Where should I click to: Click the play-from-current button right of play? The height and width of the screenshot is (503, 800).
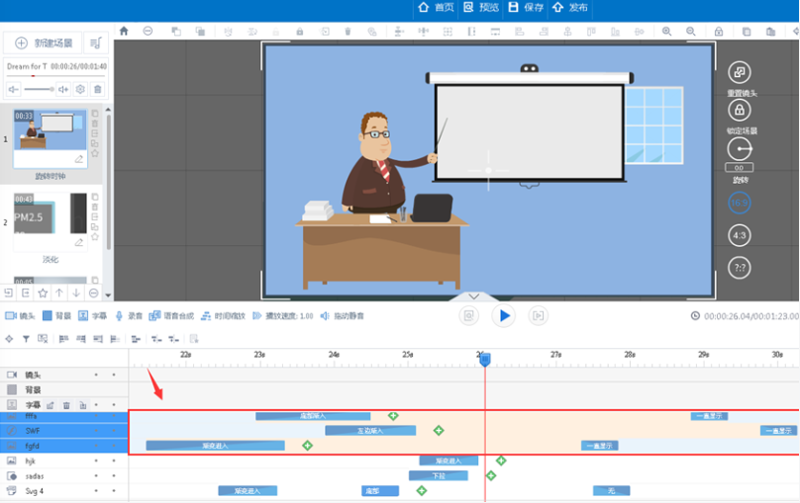538,316
